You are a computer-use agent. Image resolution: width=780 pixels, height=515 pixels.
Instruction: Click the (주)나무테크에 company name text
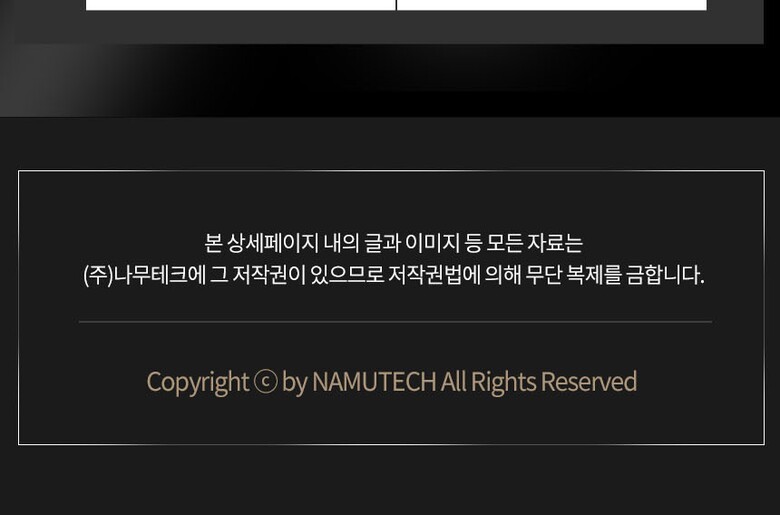pyautogui.click(x=144, y=275)
